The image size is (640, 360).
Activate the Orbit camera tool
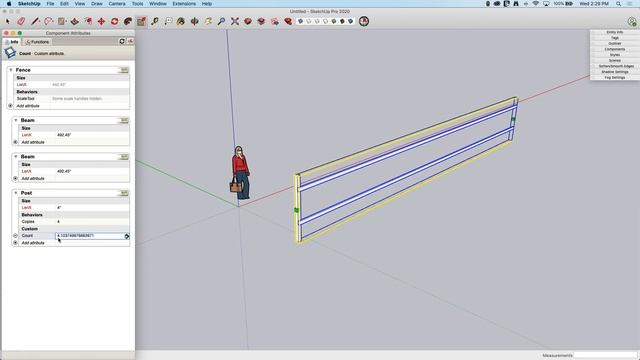(x=194, y=21)
